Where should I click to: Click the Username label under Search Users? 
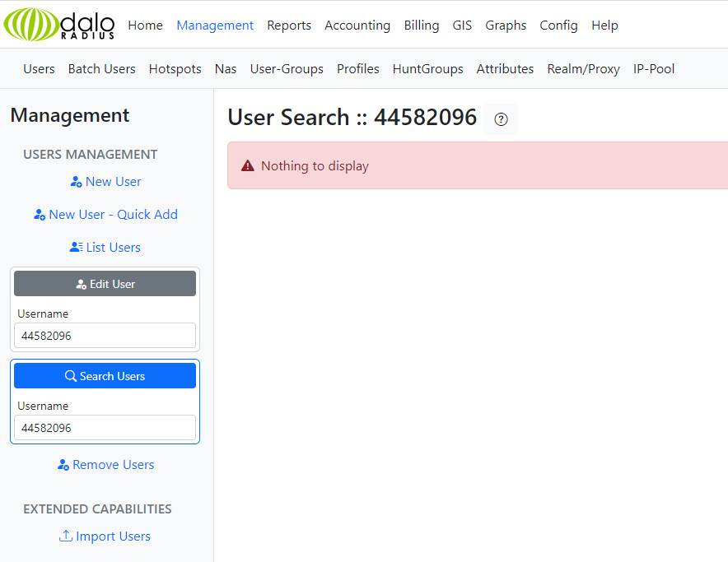click(43, 406)
